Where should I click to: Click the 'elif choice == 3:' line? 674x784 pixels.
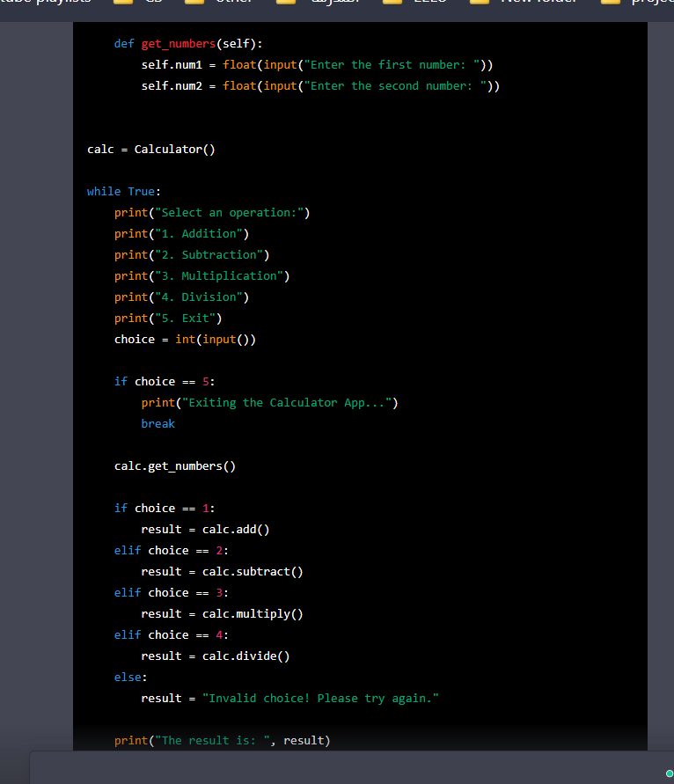(x=171, y=593)
